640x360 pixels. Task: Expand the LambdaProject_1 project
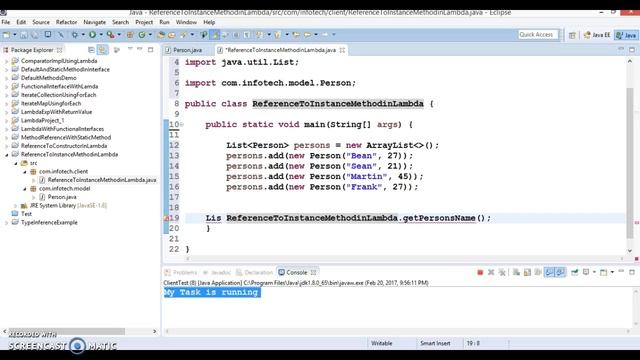pos(6,120)
